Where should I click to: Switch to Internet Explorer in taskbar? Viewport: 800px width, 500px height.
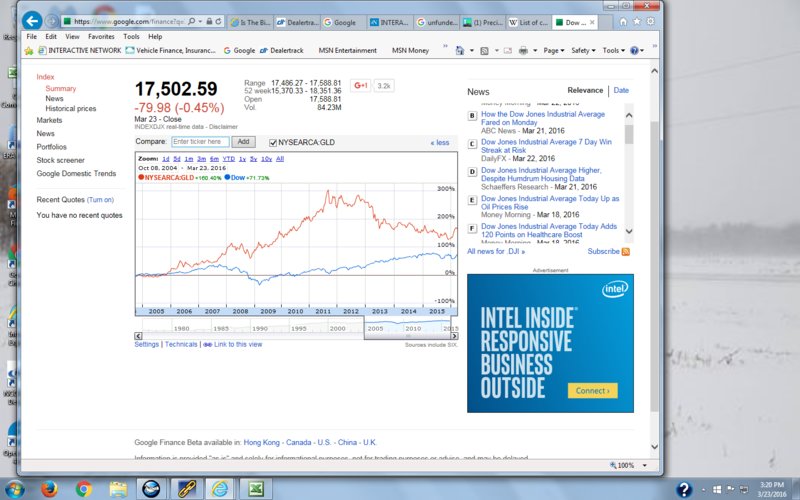(220, 489)
